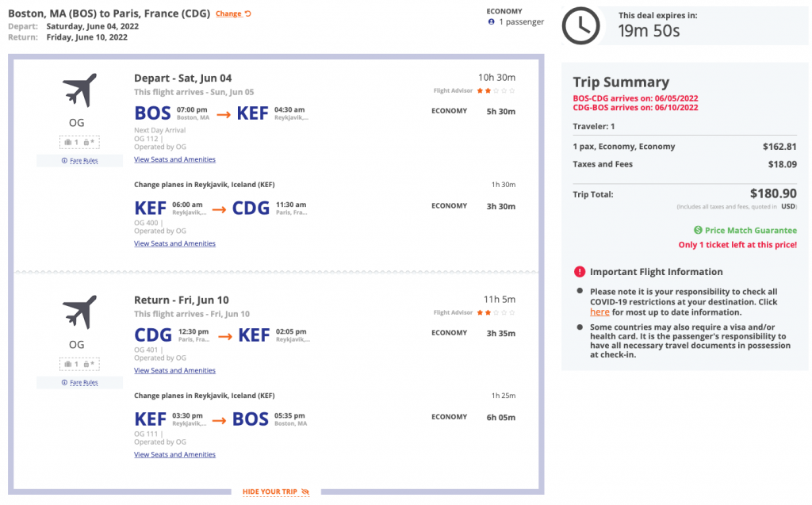Viewport: 812px width, 505px height.
Task: View Seats and Amenities for flight OG 112
Action: [174, 159]
